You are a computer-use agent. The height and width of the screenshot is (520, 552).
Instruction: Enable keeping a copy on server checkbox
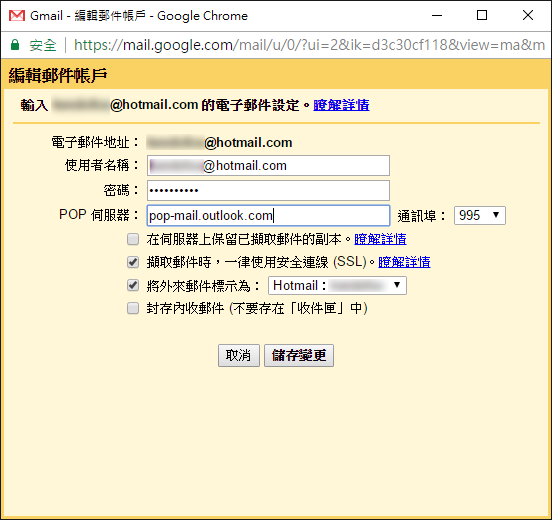coord(133,239)
